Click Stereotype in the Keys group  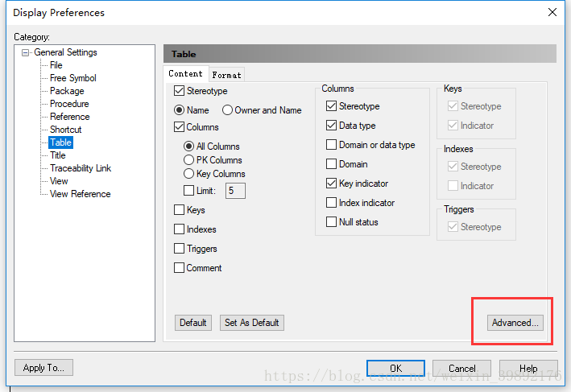coord(453,106)
